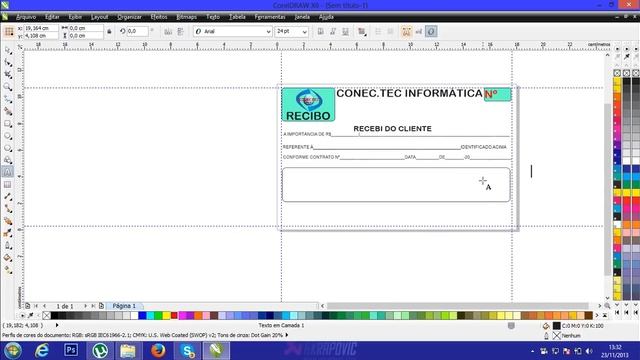640x360 pixels.
Task: Add page after the last page
Action: click(x=101, y=306)
